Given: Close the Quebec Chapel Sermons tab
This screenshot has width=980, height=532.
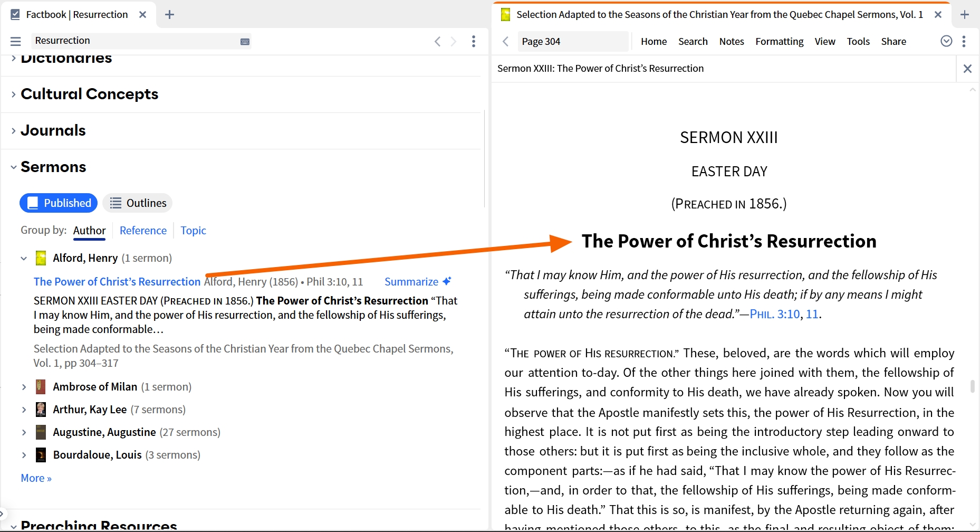Looking at the screenshot, I should click(938, 15).
